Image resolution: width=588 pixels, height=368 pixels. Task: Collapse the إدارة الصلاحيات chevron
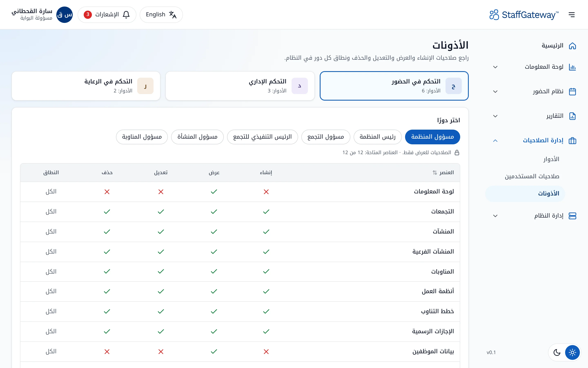point(495,141)
